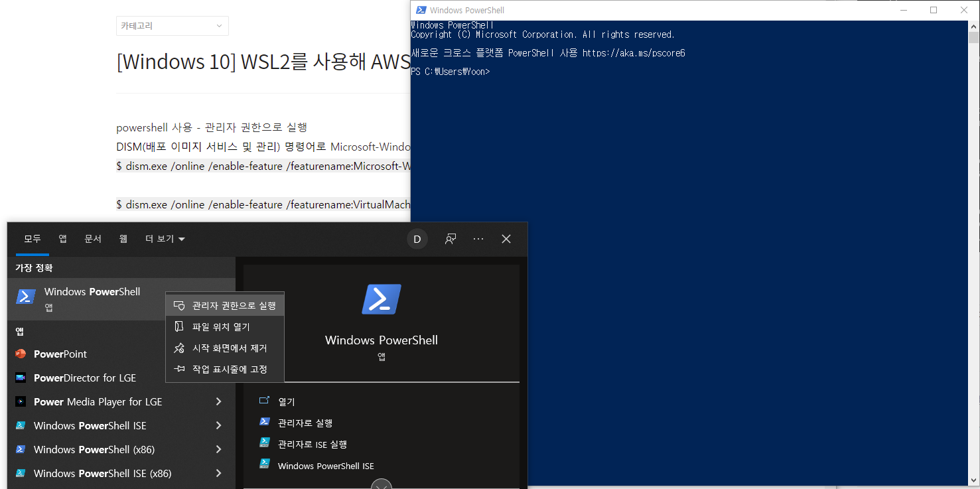Click the Windows PowerShell ISE (x86) icon
This screenshot has height=489, width=980.
tap(21, 473)
